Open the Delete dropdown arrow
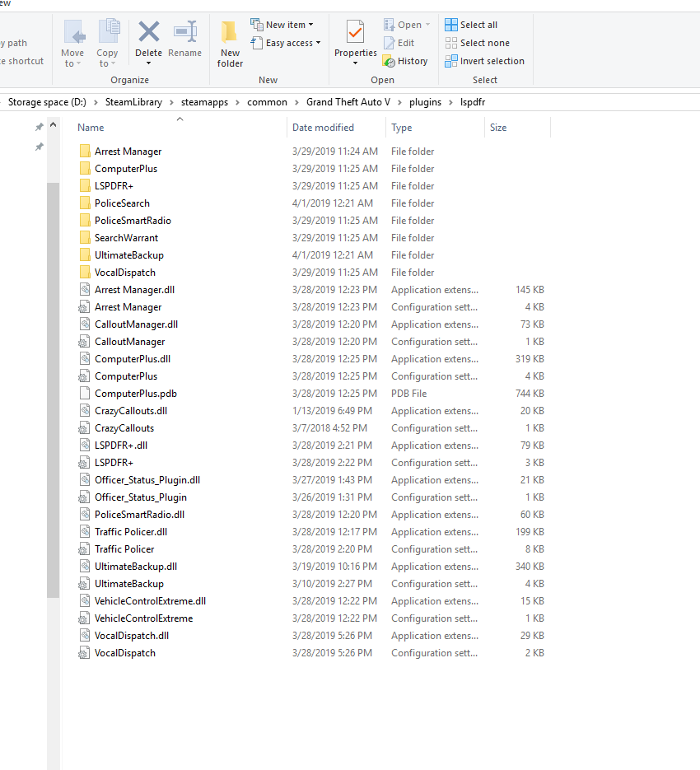 (x=148, y=63)
